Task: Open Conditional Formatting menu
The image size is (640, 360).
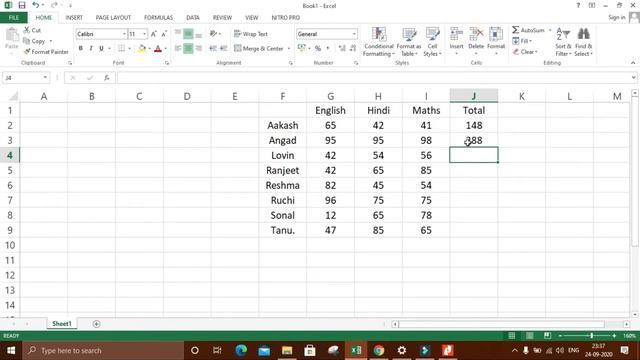Action: [379, 42]
